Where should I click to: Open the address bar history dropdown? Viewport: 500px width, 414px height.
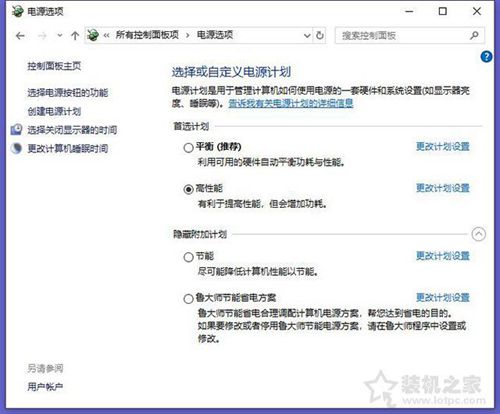(x=307, y=35)
